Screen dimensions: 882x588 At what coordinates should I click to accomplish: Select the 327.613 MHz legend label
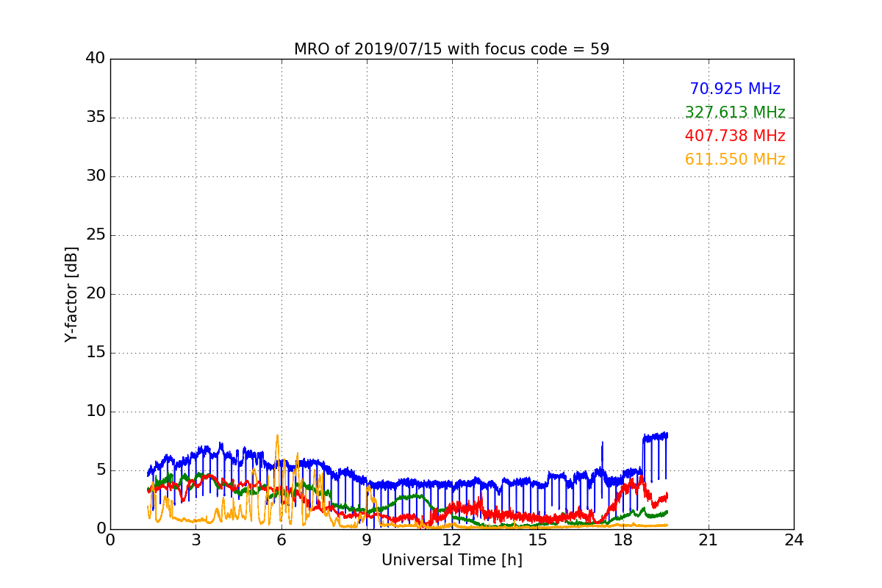735,112
